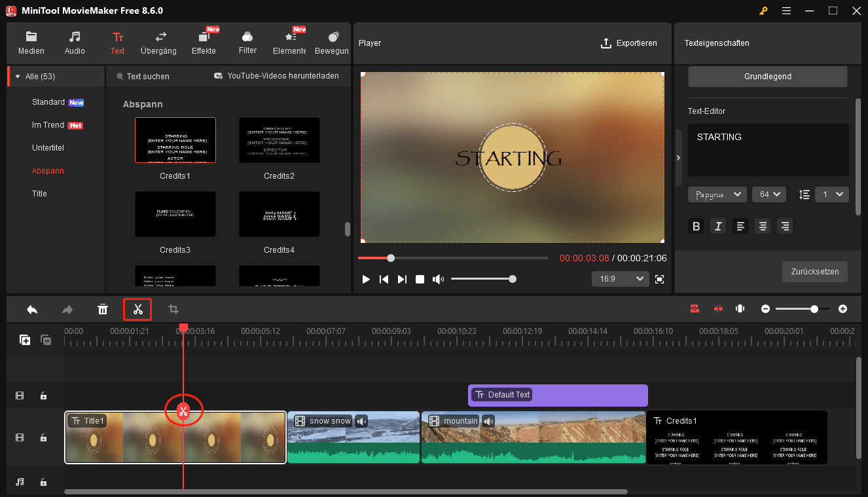Open the Papyrus font family dropdown
The image size is (868, 497).
click(717, 194)
